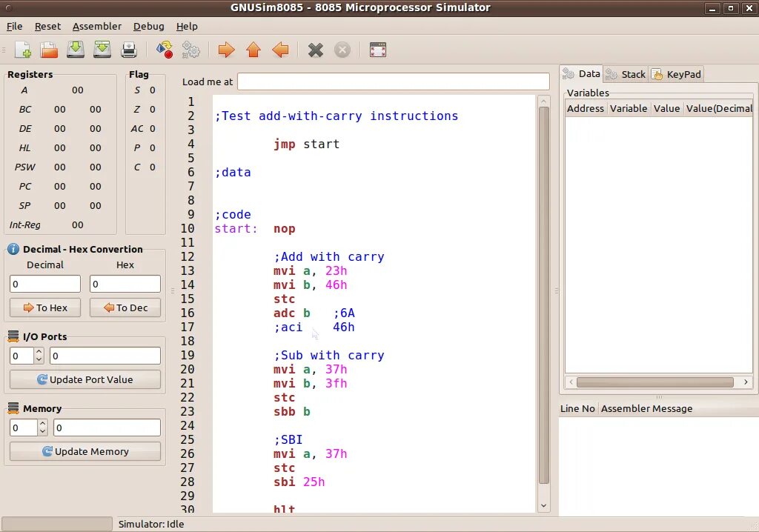759x532 pixels.
Task: Click the ';Test add-with-carry instructions' comment
Action: point(337,116)
